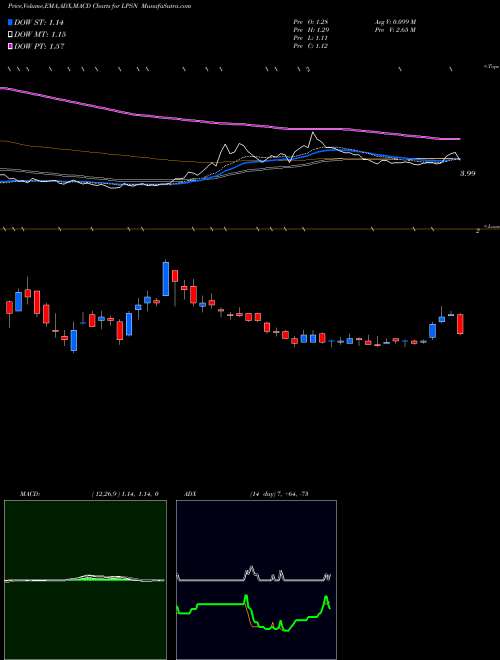Click the last red candlestick on the right

pyautogui.click(x=460, y=324)
